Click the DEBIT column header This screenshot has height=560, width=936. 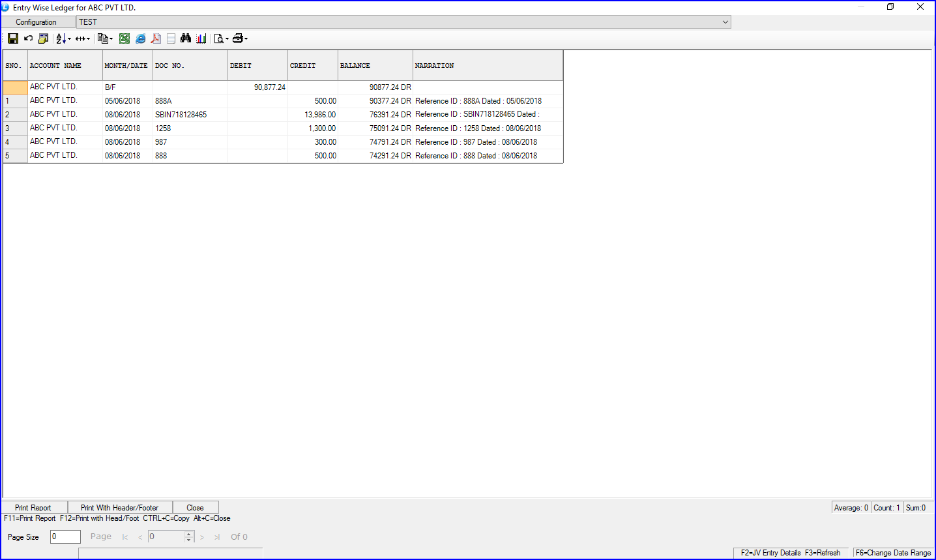258,65
